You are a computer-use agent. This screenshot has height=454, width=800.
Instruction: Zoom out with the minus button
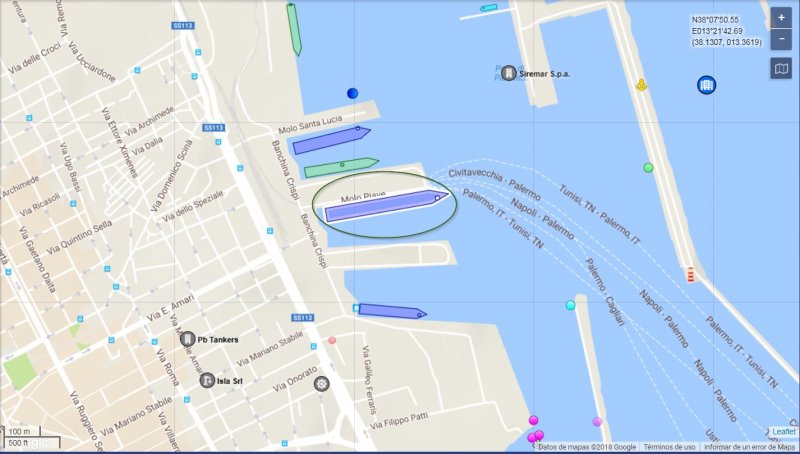pyautogui.click(x=781, y=39)
